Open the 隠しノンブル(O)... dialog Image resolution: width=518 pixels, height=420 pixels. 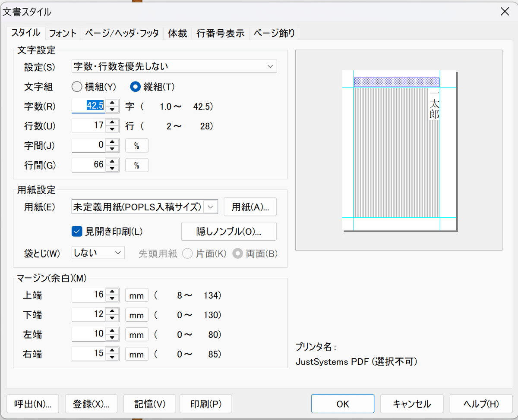pos(229,232)
